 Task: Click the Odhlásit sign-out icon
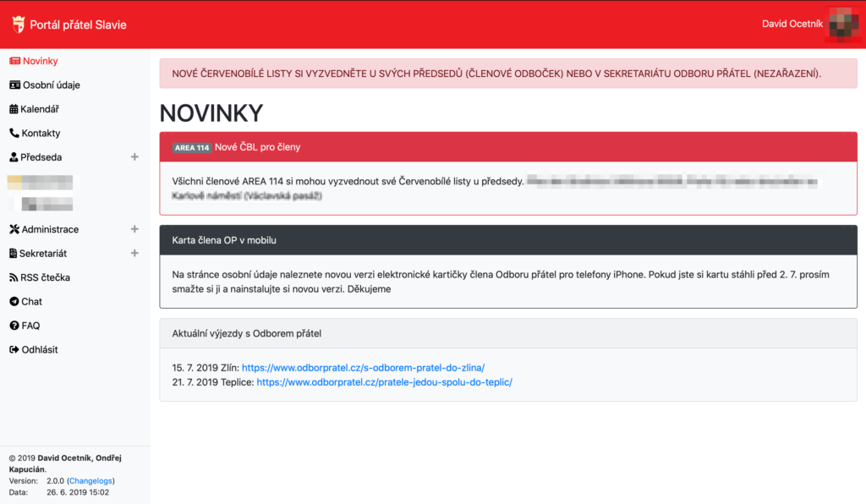click(x=14, y=349)
